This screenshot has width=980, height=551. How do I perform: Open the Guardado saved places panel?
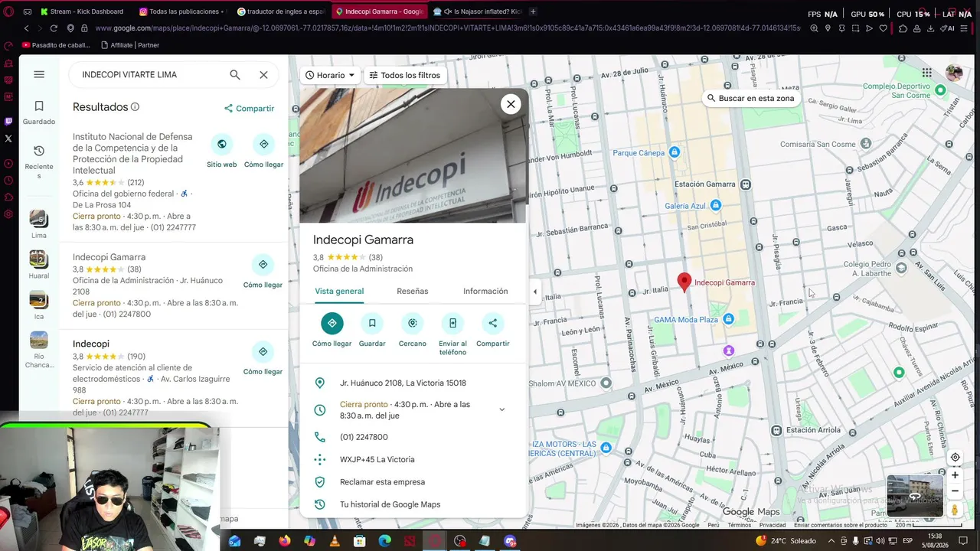[x=39, y=112]
